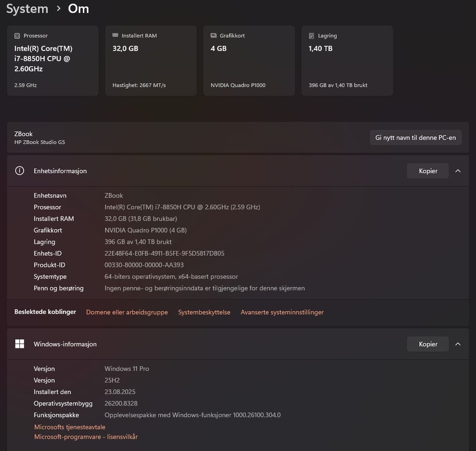Image resolution: width=476 pixels, height=451 pixels.
Task: Click HP ZBook Studio G5 model text
Action: pos(40,142)
